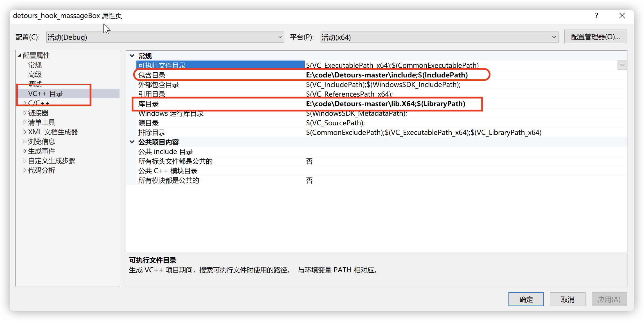Click the 取消 button
Image resolution: width=644 pixels, height=321 pixels.
pyautogui.click(x=567, y=299)
